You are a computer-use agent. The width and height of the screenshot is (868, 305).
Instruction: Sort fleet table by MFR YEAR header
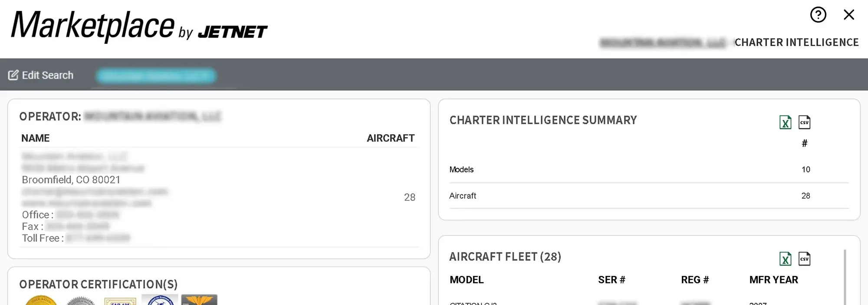pyautogui.click(x=773, y=280)
